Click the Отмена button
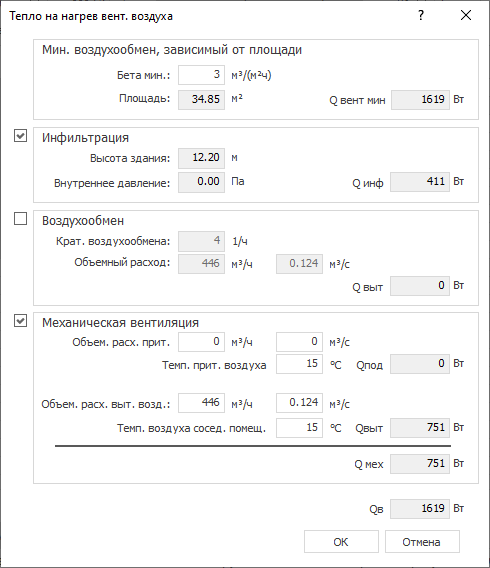The width and height of the screenshot is (490, 568). (x=422, y=542)
